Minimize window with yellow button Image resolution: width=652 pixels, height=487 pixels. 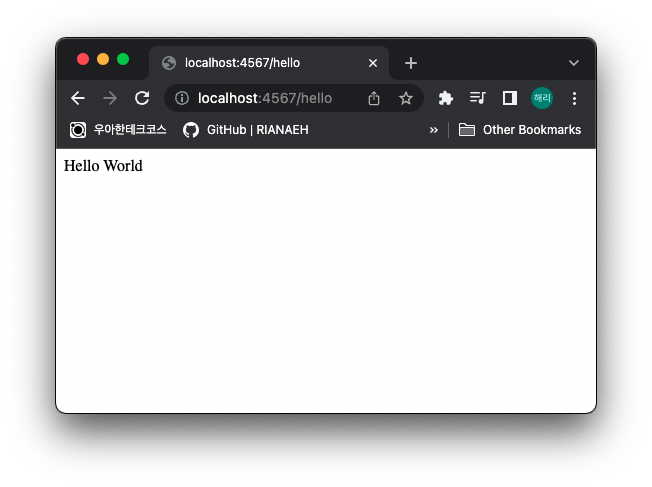[103, 59]
